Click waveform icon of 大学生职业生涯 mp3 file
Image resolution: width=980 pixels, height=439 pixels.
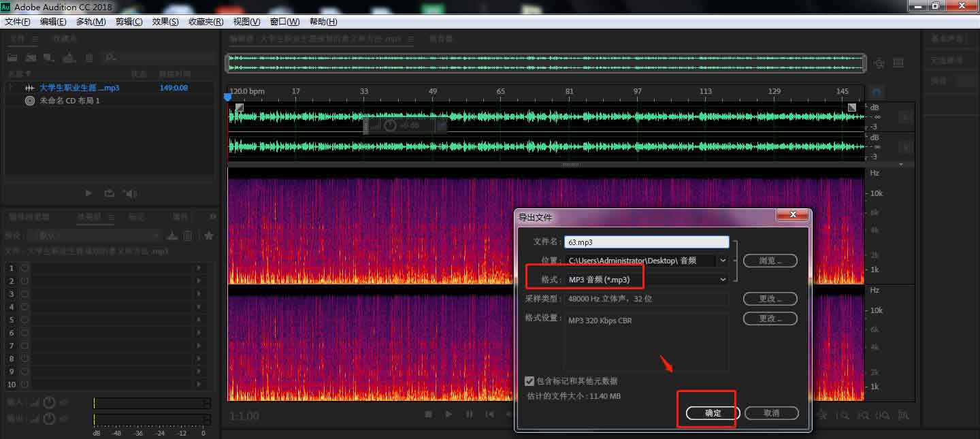(30, 88)
